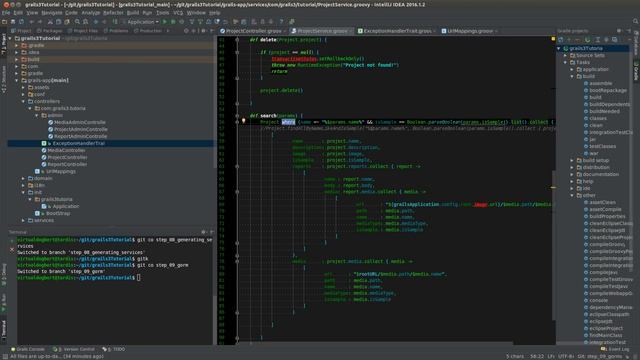The image size is (640, 360).
Task: Open Search Everywhere magnifier at top right
Action: pos(635,22)
